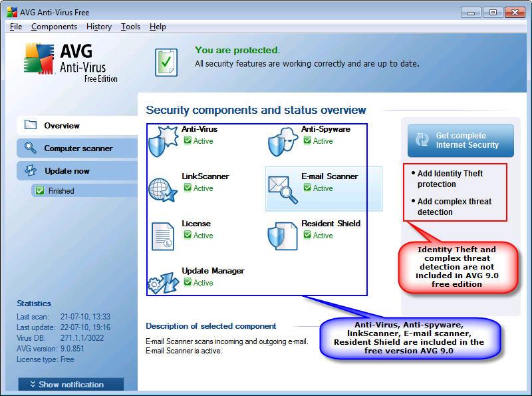Open the Help menu
Viewport: 532px width, 396px height.
pyautogui.click(x=158, y=27)
